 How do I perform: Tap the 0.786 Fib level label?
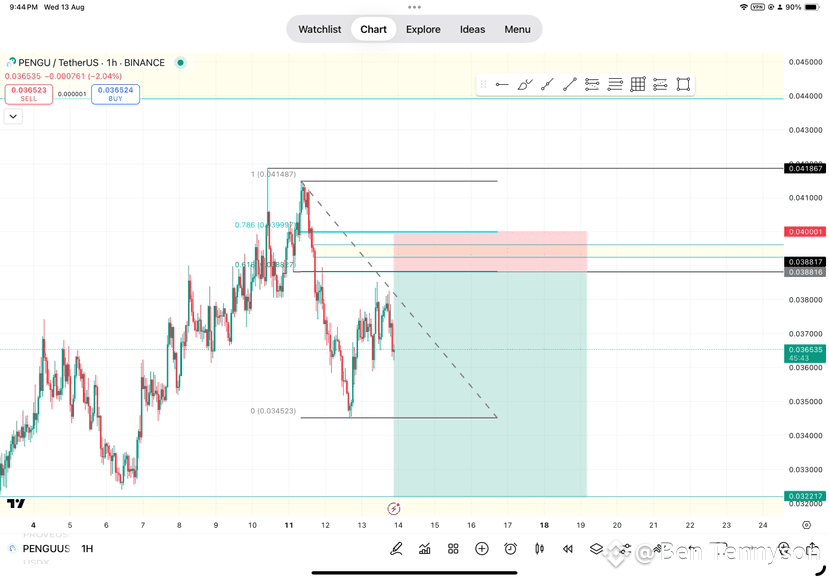pos(264,225)
